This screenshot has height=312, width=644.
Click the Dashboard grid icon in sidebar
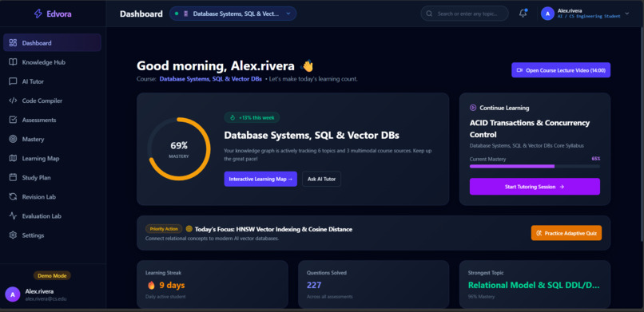tap(13, 42)
